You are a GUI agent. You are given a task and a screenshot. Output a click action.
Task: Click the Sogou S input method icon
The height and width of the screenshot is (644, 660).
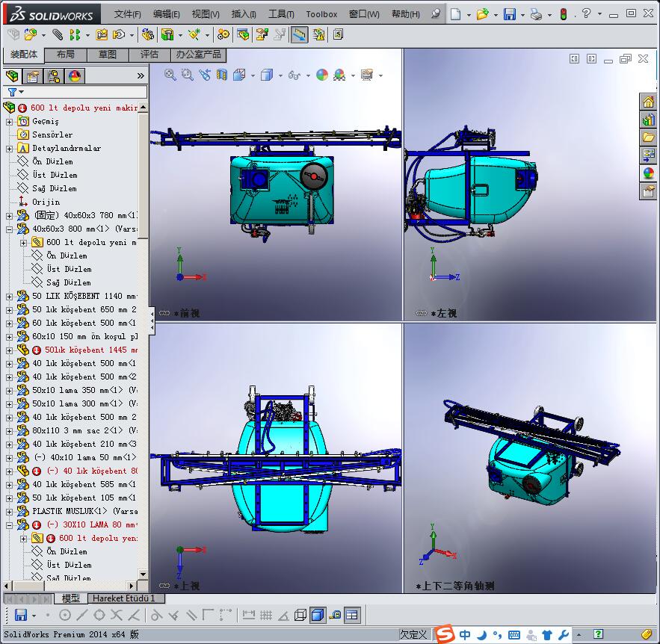point(445,634)
